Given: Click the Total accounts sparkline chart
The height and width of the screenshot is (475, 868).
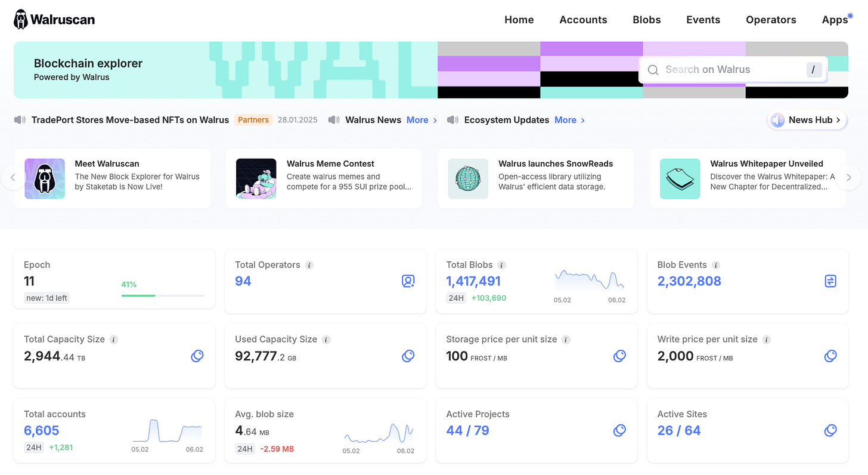Looking at the screenshot, I should (168, 431).
